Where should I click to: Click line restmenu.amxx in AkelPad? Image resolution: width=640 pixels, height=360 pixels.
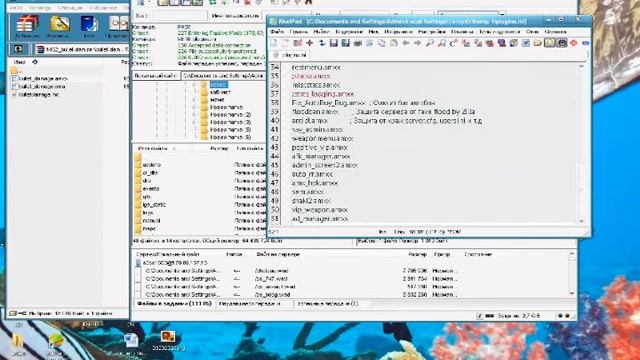[x=316, y=67]
